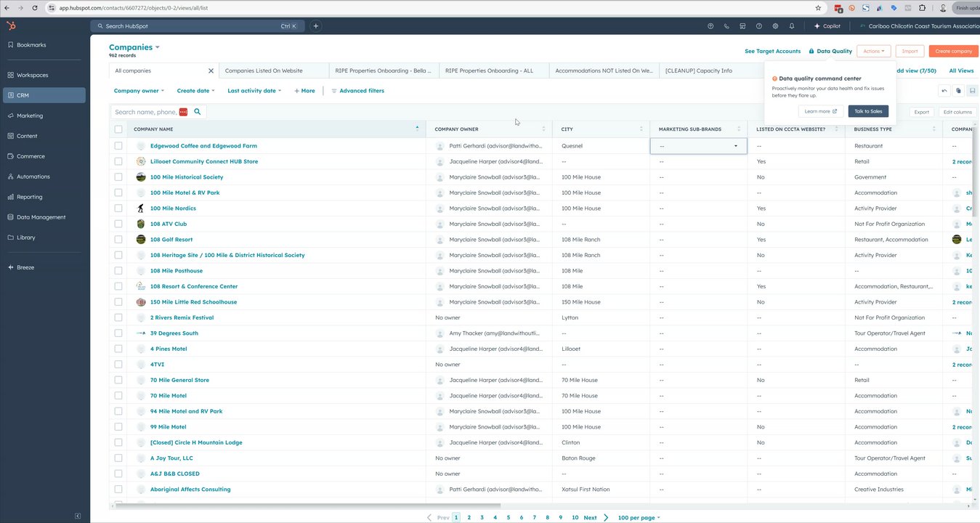
Task: Click the save view icon above the table
Action: pos(973,91)
